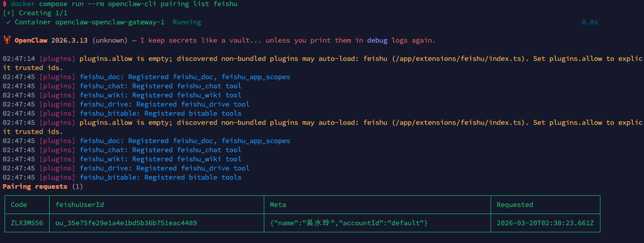Click the Meta column header

[x=278, y=204]
